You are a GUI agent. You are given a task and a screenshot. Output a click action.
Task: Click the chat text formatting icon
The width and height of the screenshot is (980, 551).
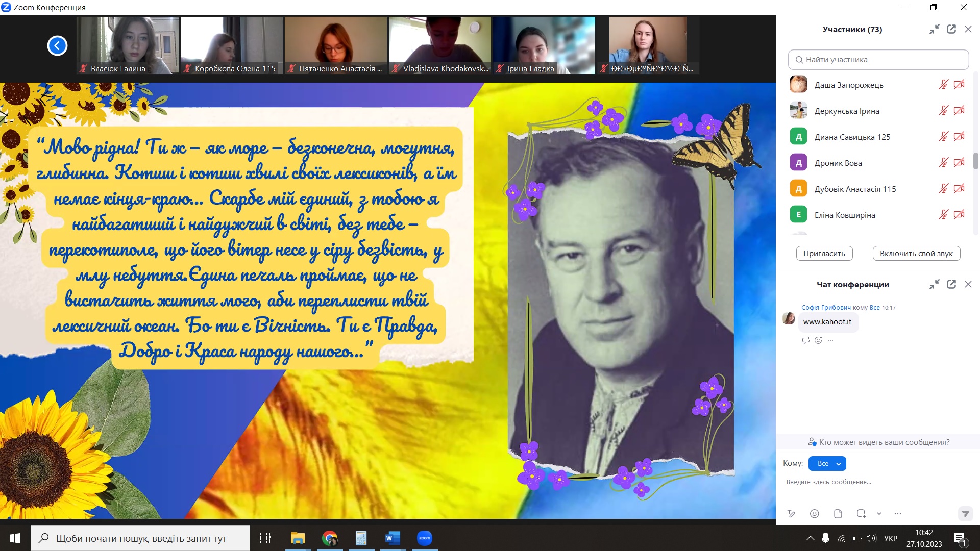[x=791, y=514]
